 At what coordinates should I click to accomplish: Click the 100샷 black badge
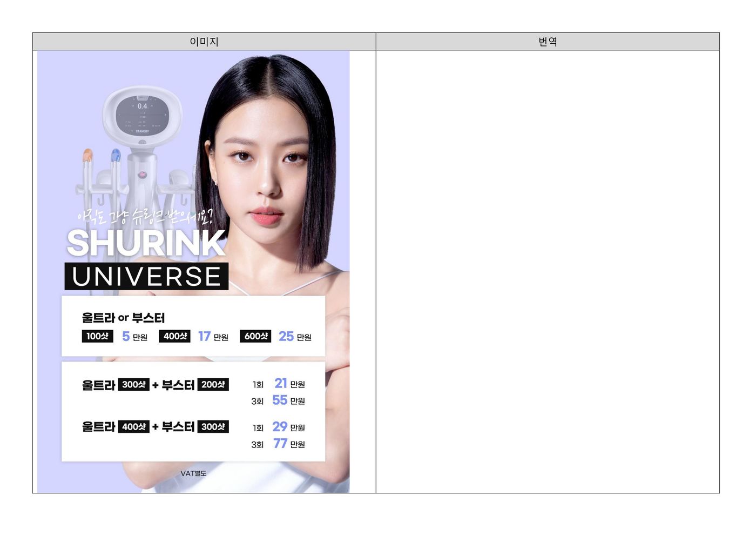coord(97,336)
